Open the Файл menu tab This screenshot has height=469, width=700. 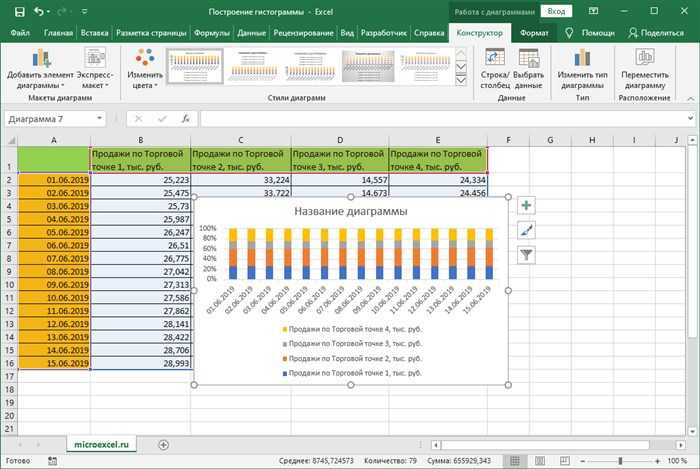click(20, 33)
